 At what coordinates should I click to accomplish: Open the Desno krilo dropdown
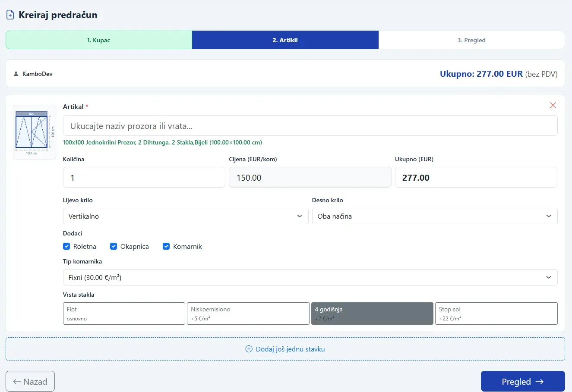(x=435, y=216)
